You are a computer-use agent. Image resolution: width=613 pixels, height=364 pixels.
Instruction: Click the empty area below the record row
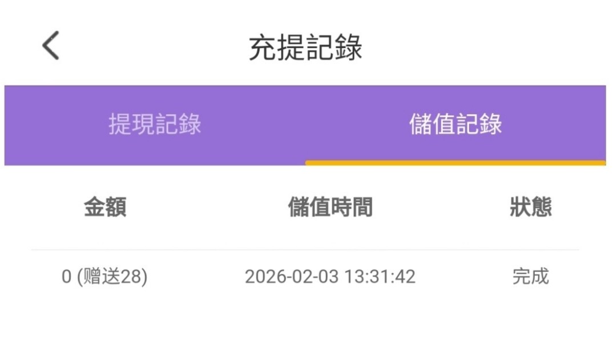[305, 331]
